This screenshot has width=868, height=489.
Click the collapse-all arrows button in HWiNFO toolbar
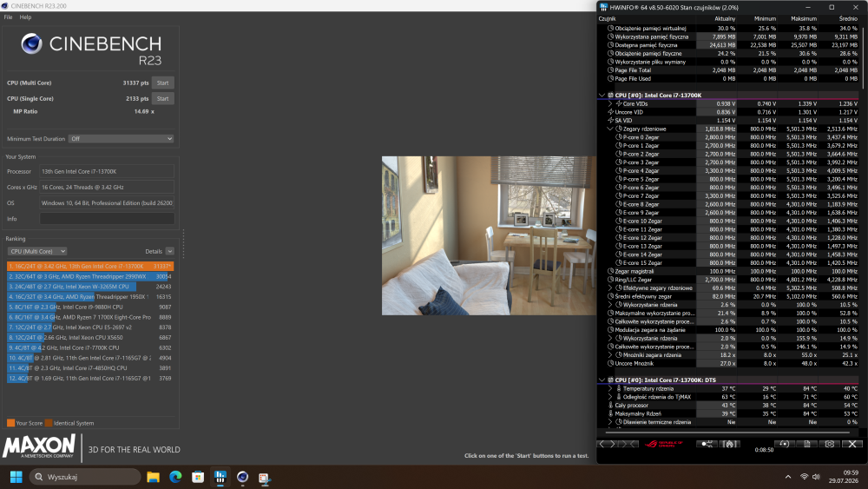pyautogui.click(x=628, y=444)
